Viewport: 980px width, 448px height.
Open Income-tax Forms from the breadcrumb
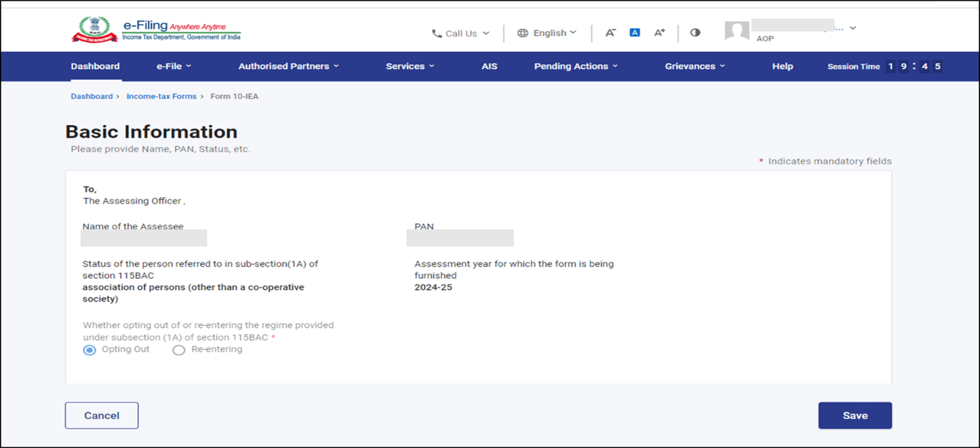point(161,96)
